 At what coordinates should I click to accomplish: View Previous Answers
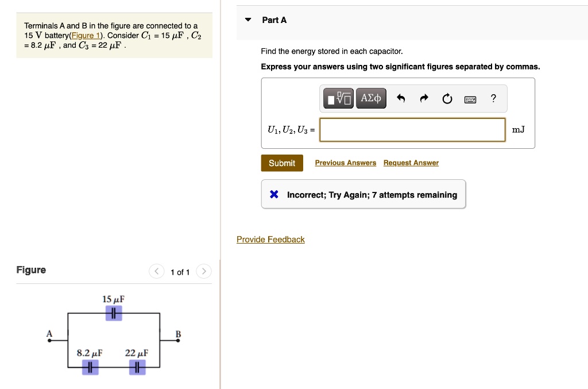point(345,163)
